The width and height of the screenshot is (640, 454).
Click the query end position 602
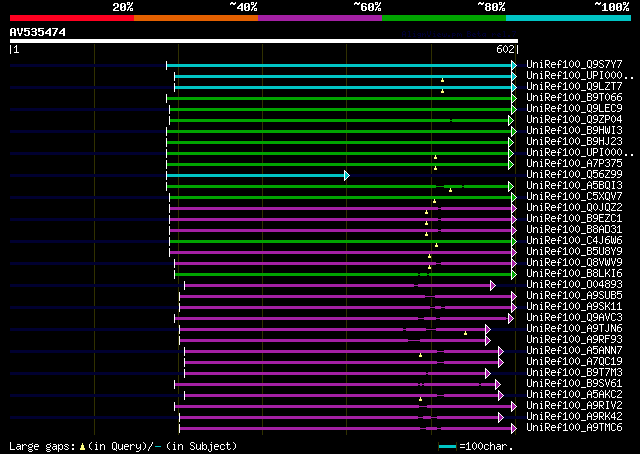point(505,49)
